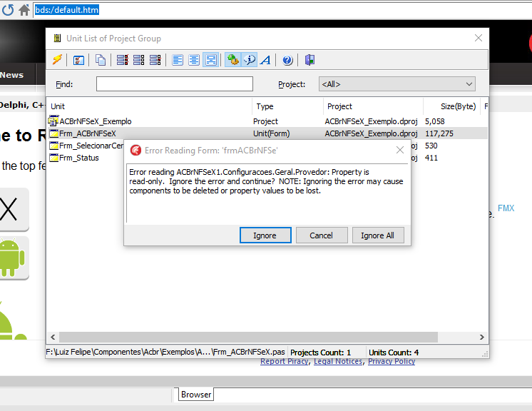Toggle the info speech-bubble hint icon
The height and width of the screenshot is (411, 532).
[250, 60]
